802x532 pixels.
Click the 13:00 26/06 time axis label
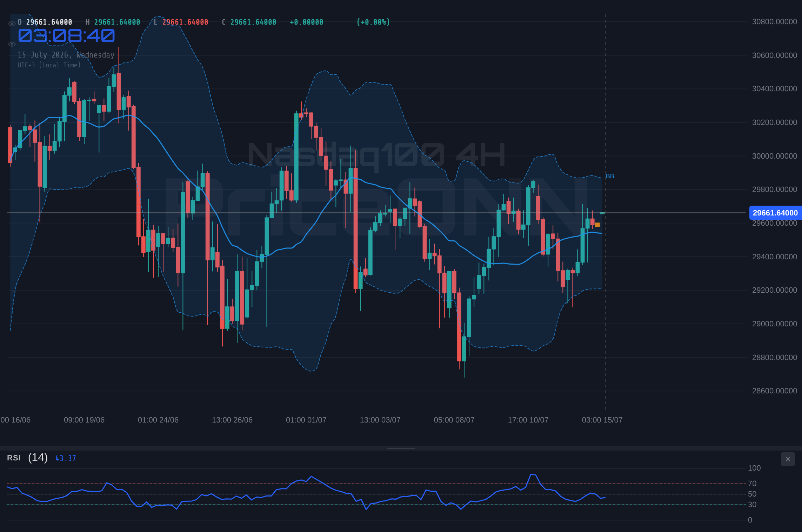tap(232, 420)
